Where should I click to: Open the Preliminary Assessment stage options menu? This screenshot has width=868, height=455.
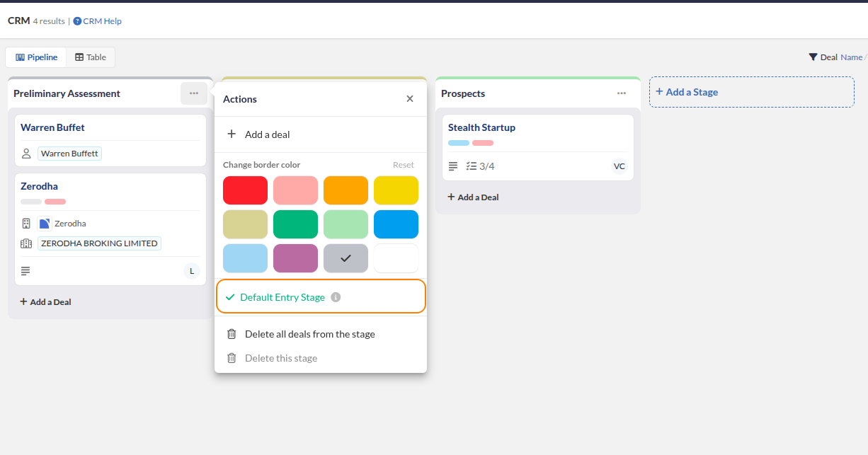(x=193, y=93)
